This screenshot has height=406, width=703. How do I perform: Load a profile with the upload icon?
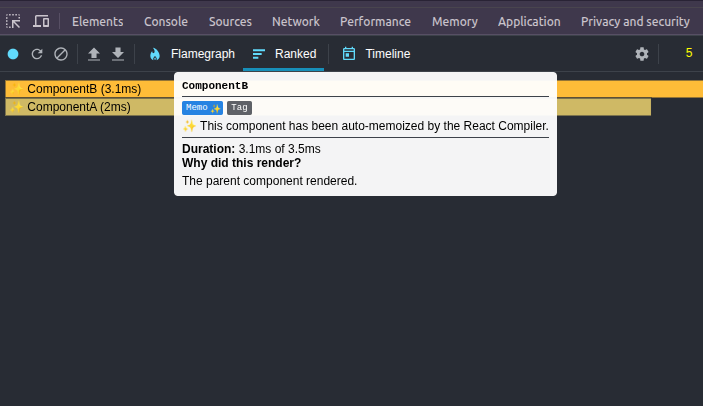coord(94,54)
